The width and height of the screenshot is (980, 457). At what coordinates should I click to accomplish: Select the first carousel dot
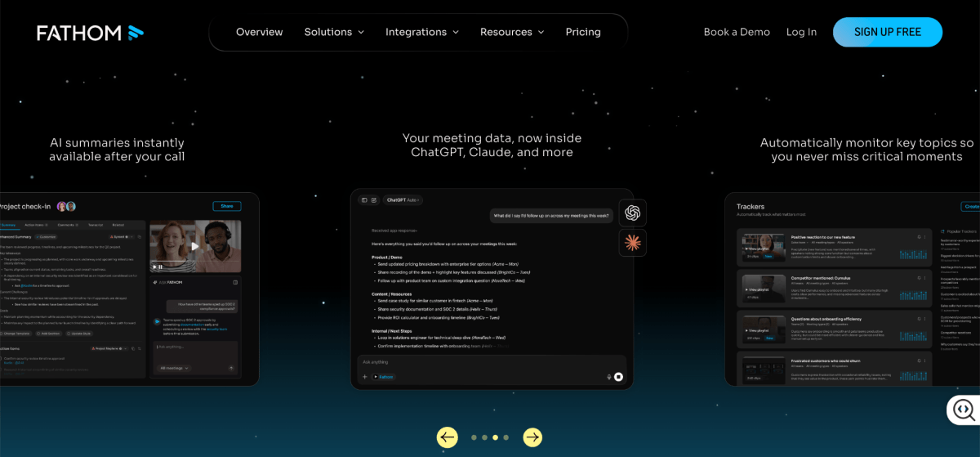click(474, 437)
